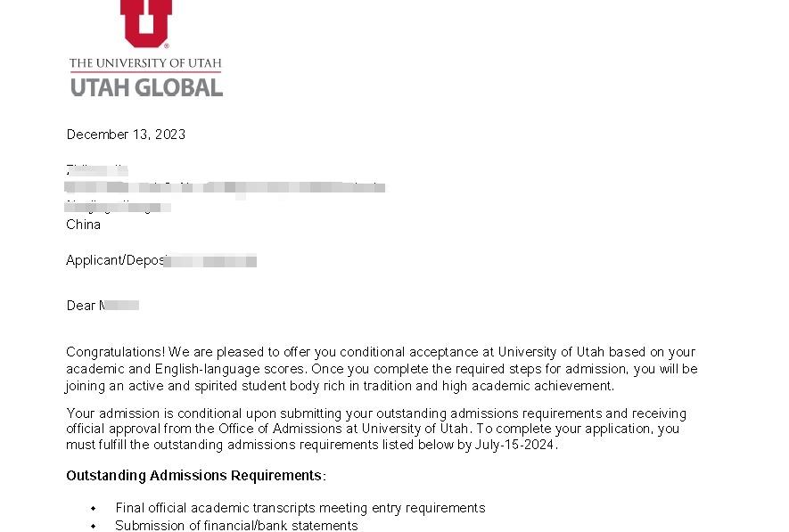Click the red block U logo
Viewport: 789px width, 532px height.
(x=146, y=22)
